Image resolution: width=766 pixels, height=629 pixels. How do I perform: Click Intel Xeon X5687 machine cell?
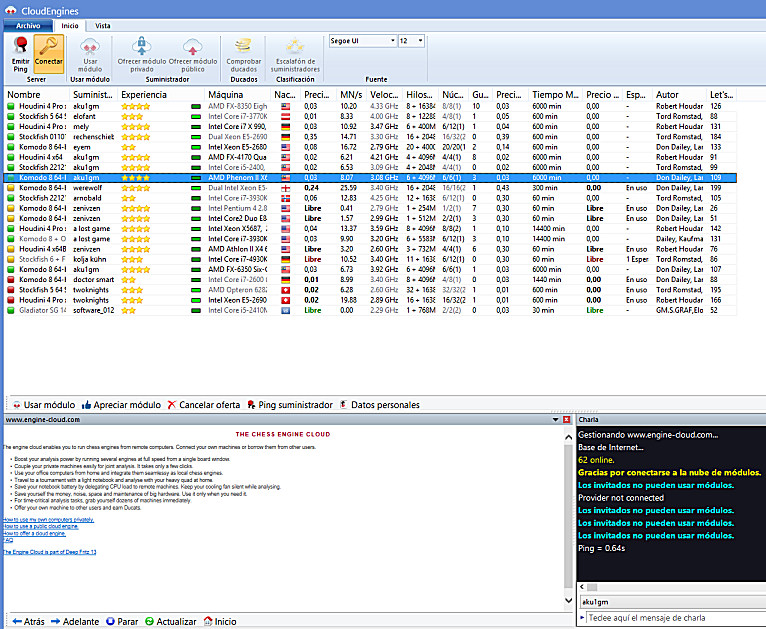237,229
